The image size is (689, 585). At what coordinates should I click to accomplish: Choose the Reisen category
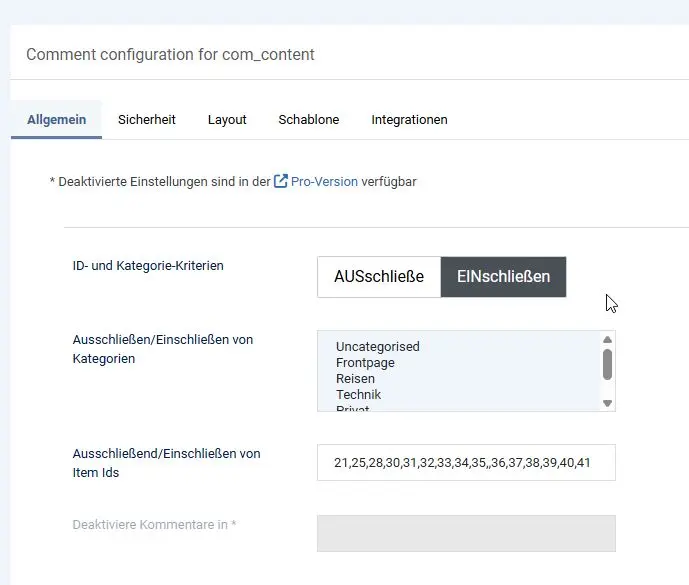[x=355, y=379]
